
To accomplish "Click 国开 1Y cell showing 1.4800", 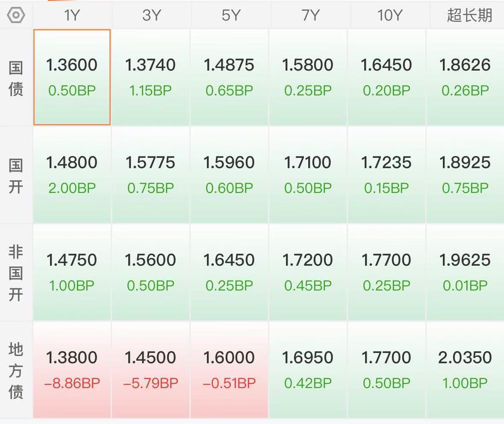I will [x=72, y=175].
